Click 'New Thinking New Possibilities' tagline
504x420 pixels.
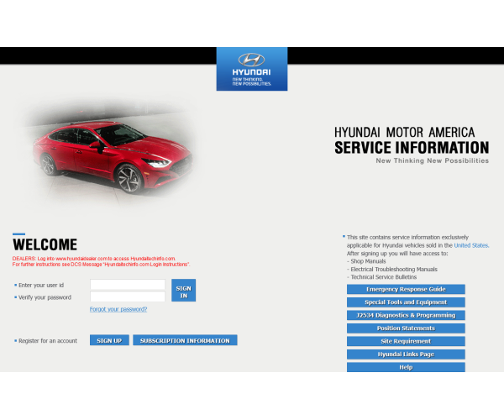tap(433, 160)
